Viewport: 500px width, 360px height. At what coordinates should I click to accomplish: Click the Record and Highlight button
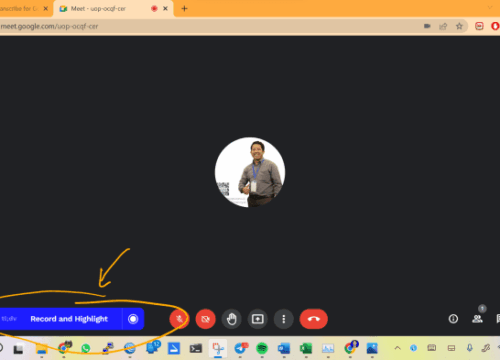(69, 319)
